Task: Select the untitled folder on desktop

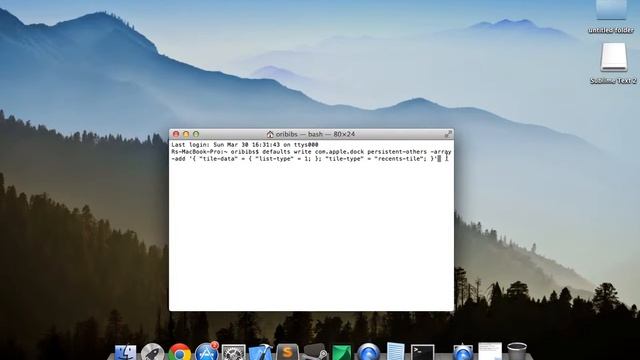Action: tap(611, 10)
